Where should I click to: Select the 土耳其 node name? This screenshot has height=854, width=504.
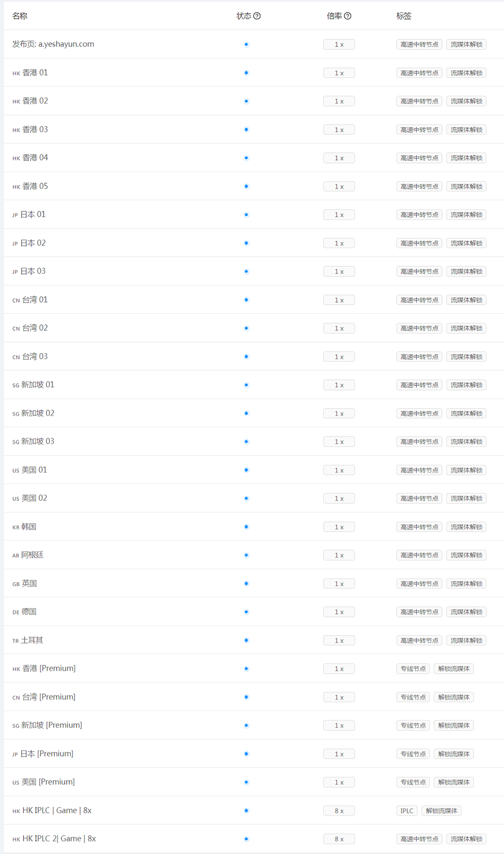[32, 640]
